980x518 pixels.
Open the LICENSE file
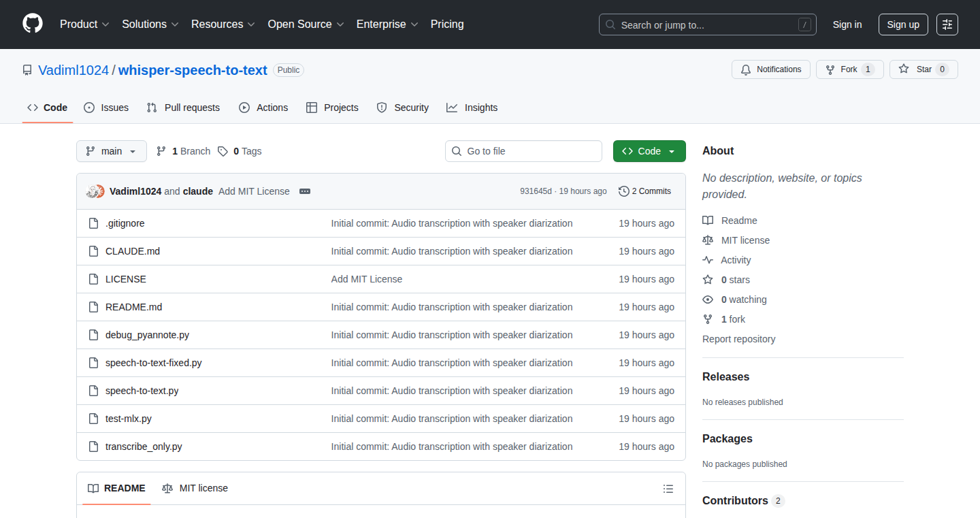point(126,279)
